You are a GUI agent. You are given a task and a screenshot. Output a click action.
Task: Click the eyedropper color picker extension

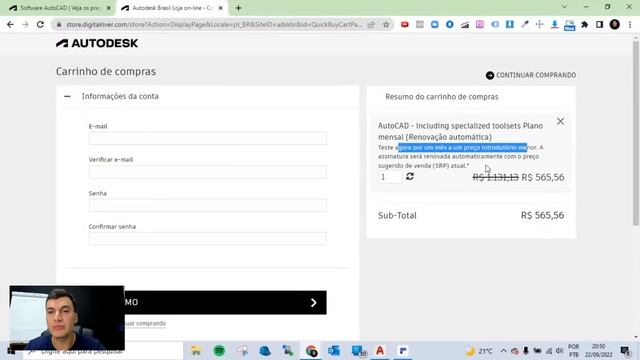coord(524,24)
